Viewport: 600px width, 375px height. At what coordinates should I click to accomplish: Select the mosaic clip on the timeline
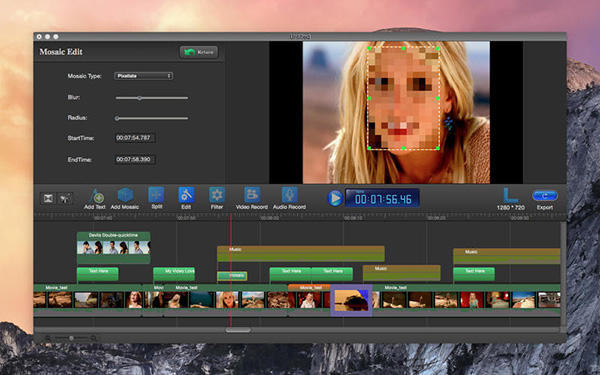[232, 276]
